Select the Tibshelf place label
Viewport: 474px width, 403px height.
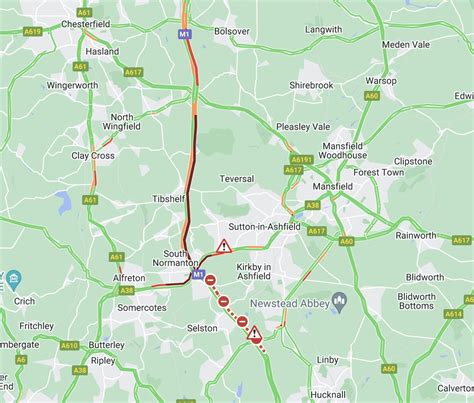pos(168,199)
